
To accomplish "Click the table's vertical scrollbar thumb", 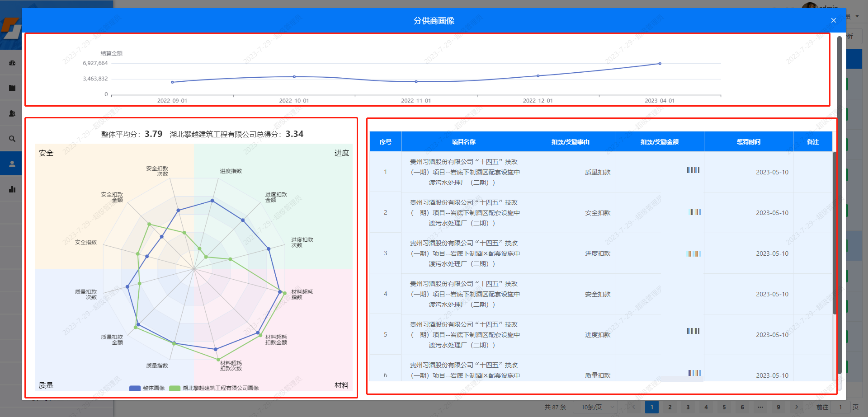I will (x=835, y=233).
